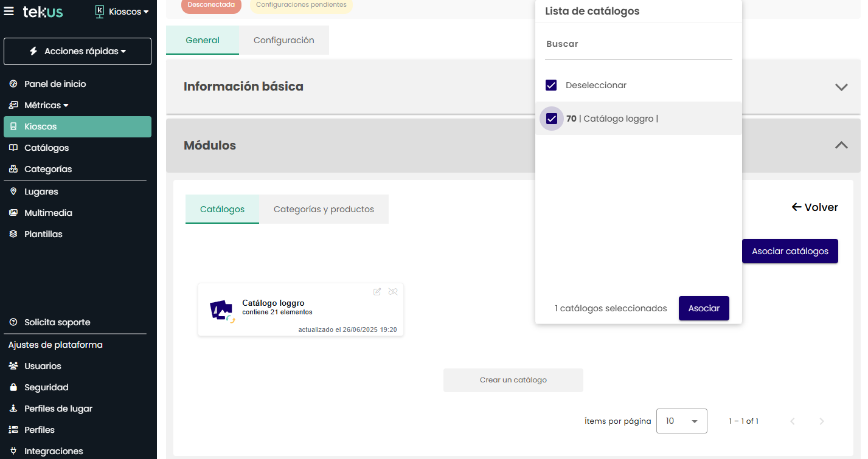Switch to the Configuración tab

point(283,40)
